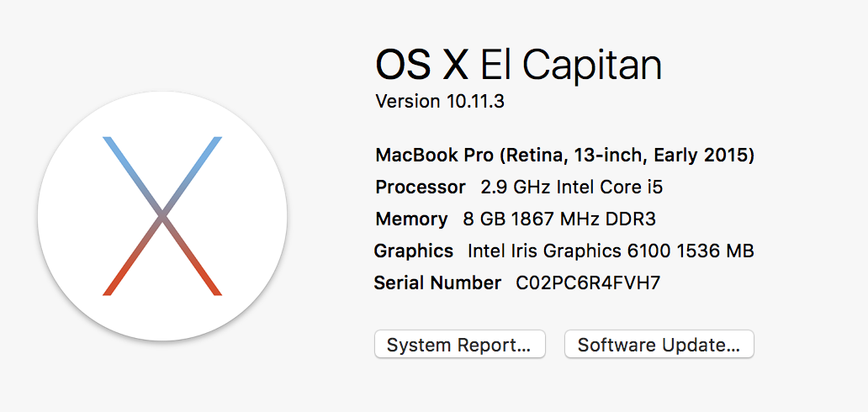Click the Version 10.11.3 text
The width and height of the screenshot is (868, 412).
(440, 102)
